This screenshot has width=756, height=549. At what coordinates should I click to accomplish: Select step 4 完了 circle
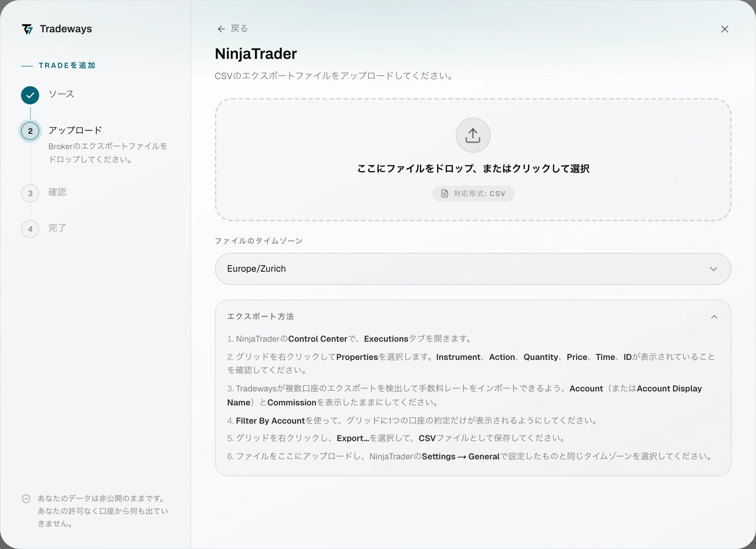tap(30, 229)
